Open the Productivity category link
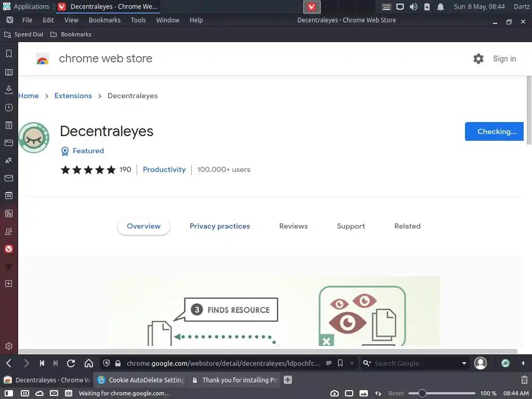 164,170
